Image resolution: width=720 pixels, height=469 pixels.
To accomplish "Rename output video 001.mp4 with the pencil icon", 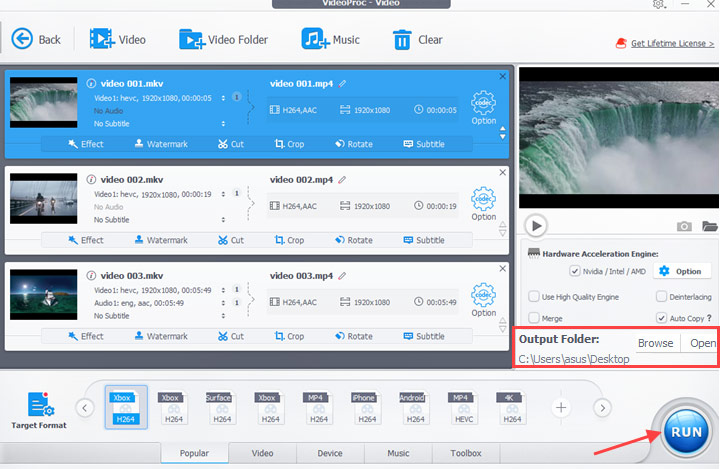I will [342, 84].
